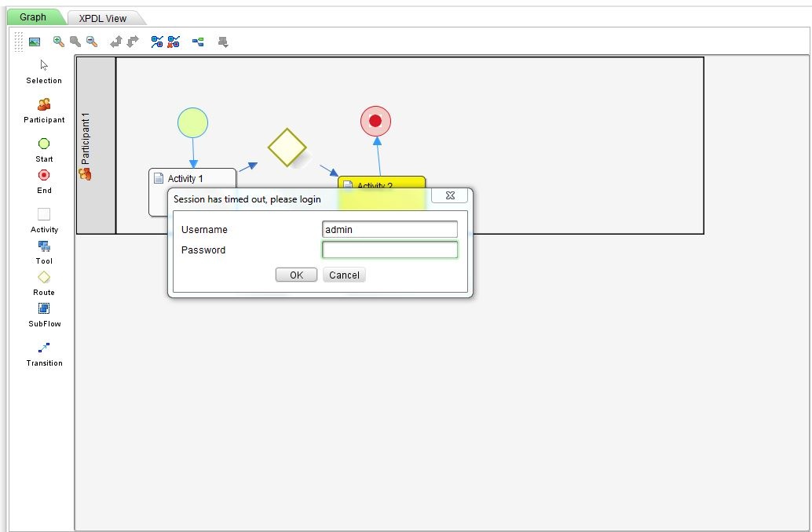
Task: Open the Graph tab
Action: pyautogui.click(x=33, y=17)
